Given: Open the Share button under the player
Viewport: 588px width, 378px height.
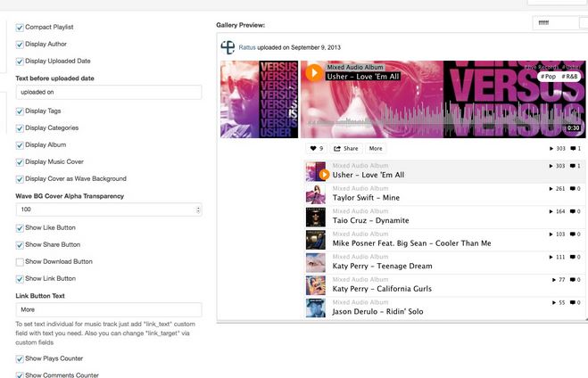Looking at the screenshot, I should pos(345,149).
